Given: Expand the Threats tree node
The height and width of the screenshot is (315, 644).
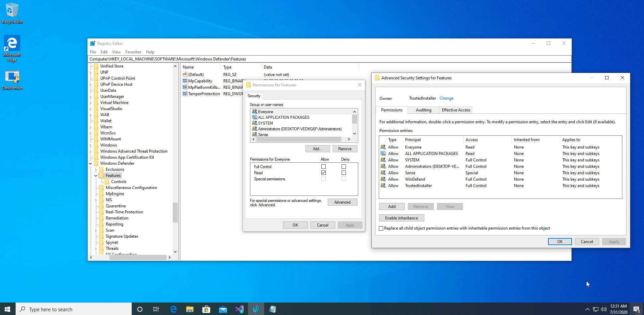Looking at the screenshot, I should pos(96,248).
